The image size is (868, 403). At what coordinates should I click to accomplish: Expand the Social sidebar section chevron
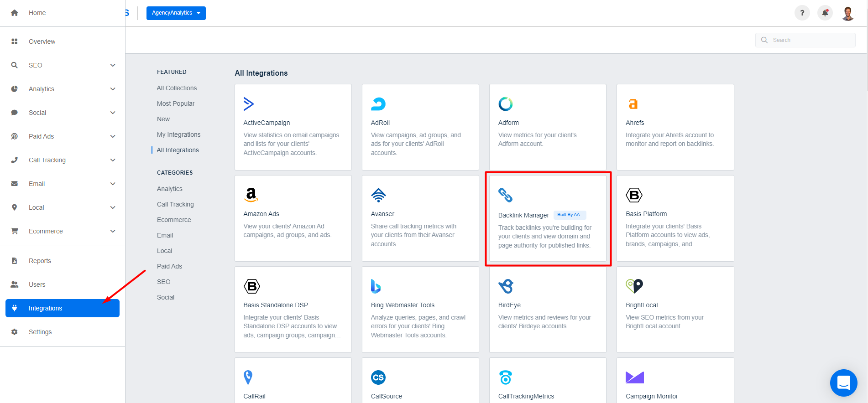(x=113, y=113)
